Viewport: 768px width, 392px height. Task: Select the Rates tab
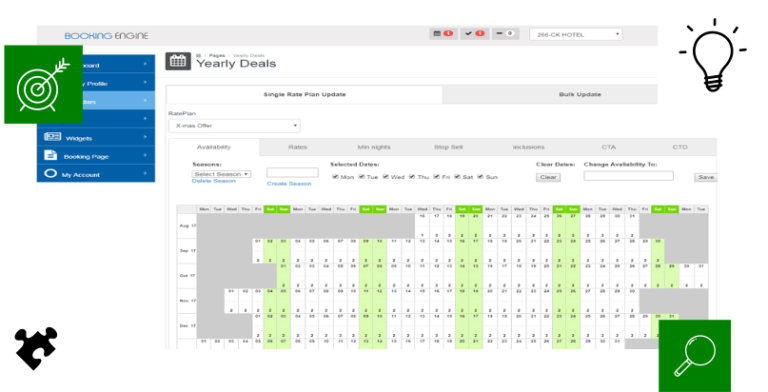coord(298,147)
